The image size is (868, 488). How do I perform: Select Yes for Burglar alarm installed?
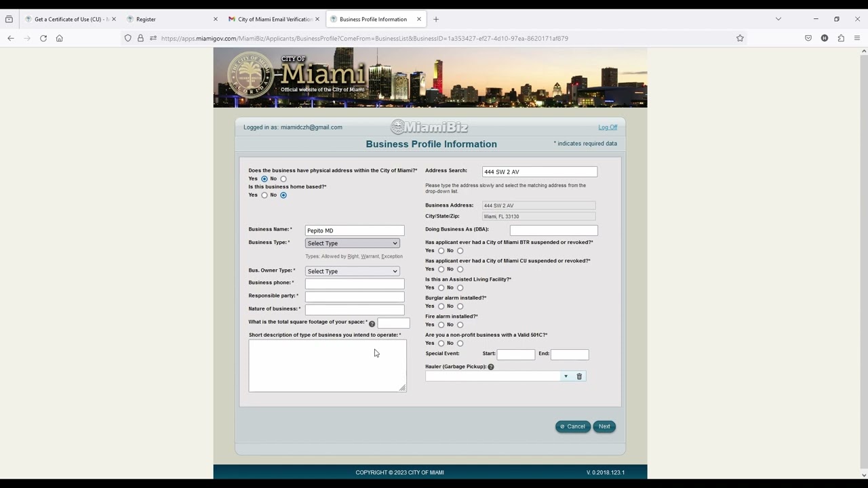[x=441, y=306]
